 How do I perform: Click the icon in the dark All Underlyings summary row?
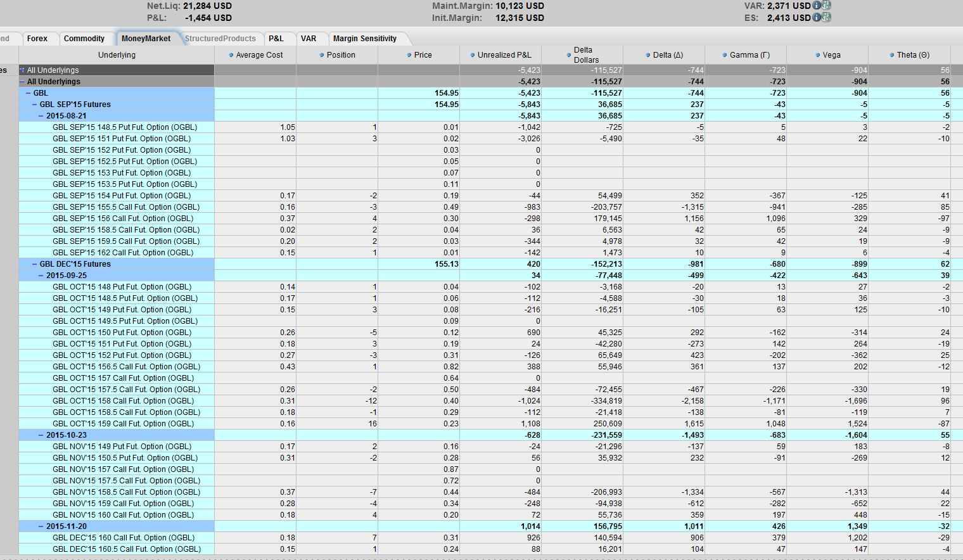(22, 70)
